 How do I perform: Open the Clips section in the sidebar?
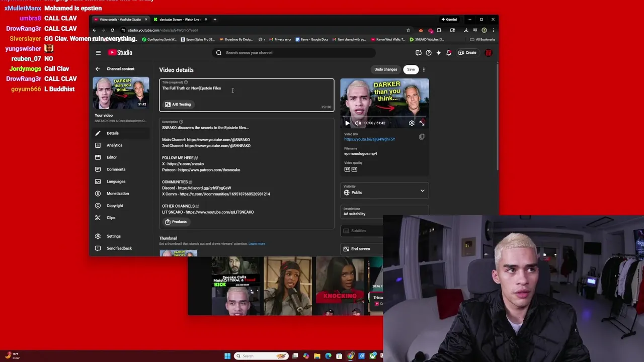(121, 218)
